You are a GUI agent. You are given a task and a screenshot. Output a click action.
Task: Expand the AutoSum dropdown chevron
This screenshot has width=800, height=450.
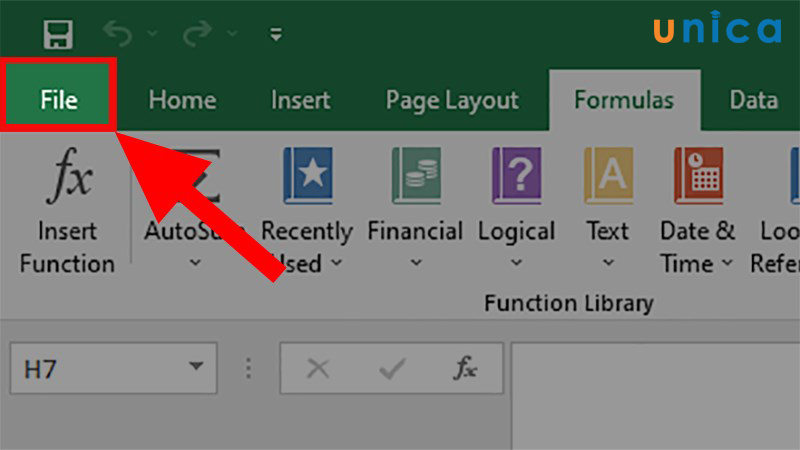click(x=195, y=263)
